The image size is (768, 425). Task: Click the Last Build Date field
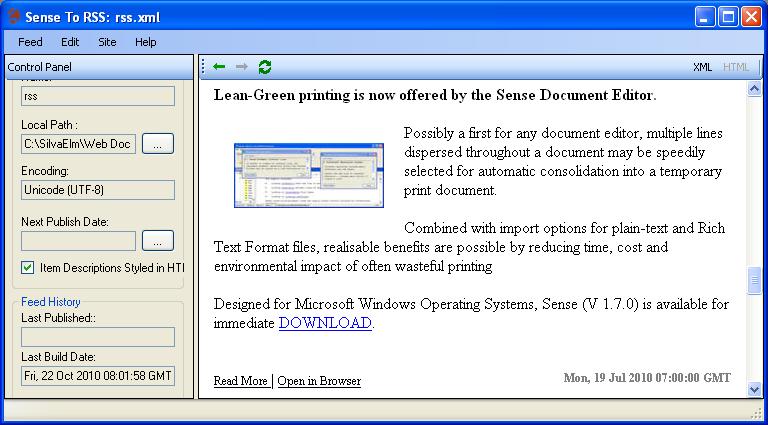pyautogui.click(x=98, y=376)
